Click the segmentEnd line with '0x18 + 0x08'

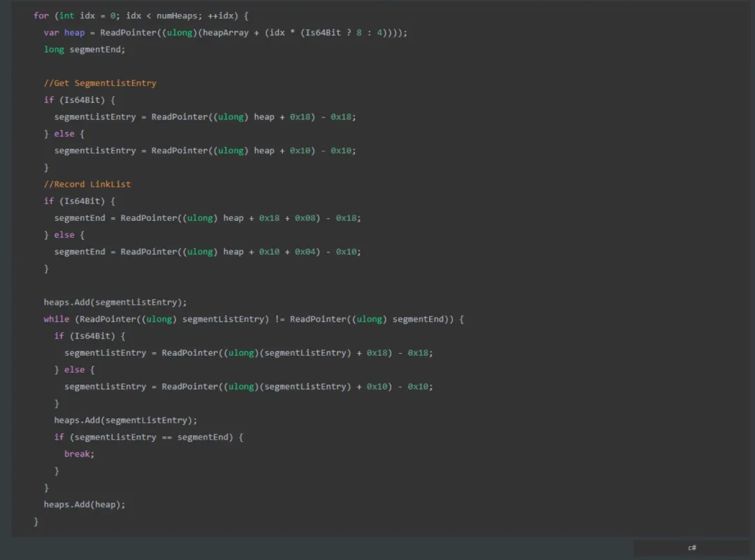208,218
